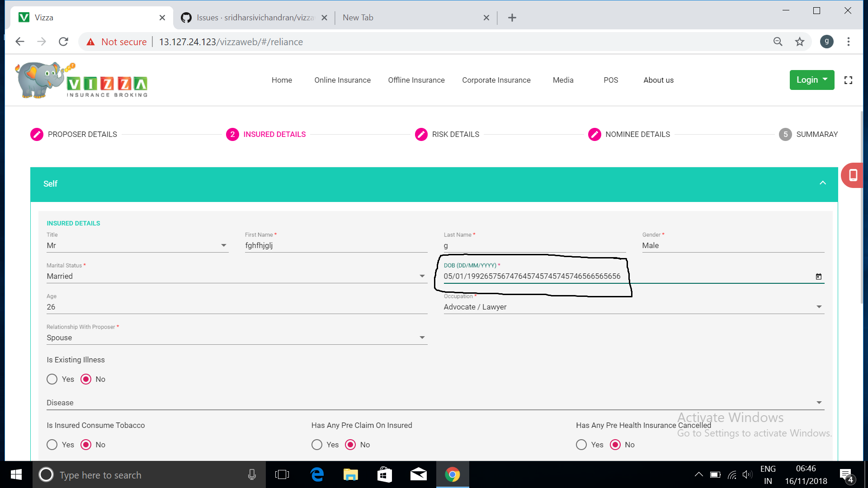Select Yes for Is Insured Consume Tobacco
This screenshot has width=868, height=488.
[x=52, y=445]
